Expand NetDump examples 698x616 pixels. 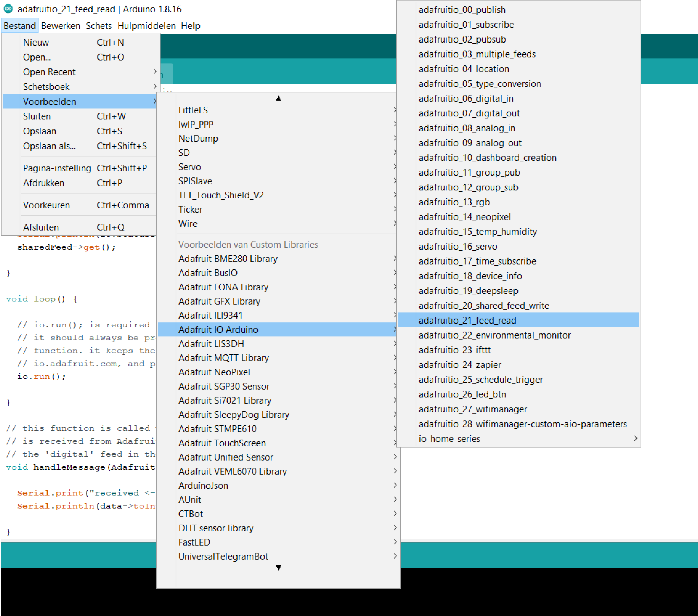(x=278, y=138)
